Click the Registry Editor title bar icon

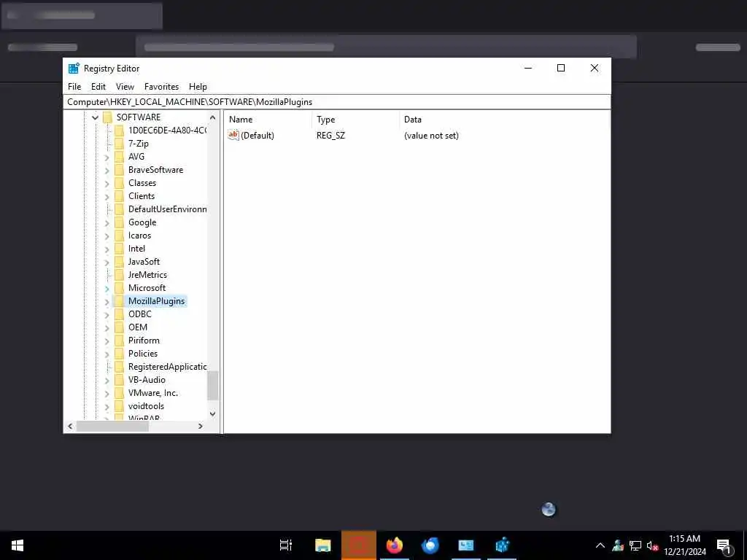(74, 68)
